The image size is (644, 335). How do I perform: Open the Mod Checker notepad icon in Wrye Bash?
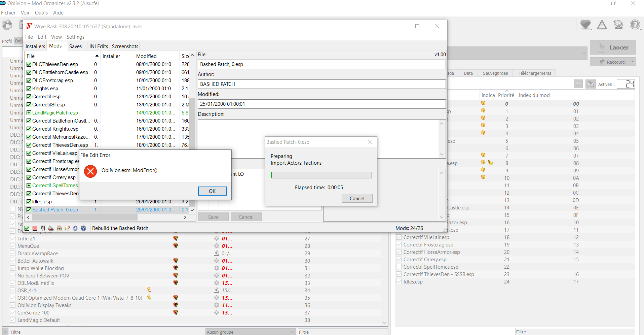pyautogui.click(x=67, y=228)
